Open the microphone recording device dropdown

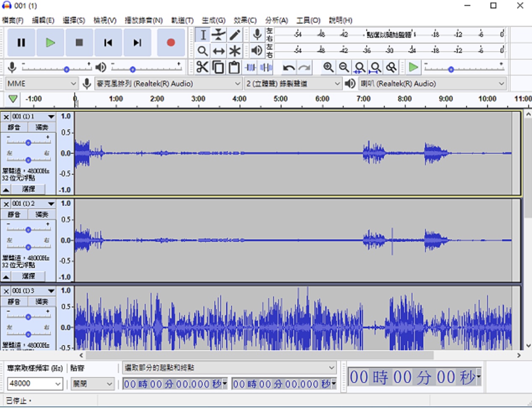(x=168, y=84)
